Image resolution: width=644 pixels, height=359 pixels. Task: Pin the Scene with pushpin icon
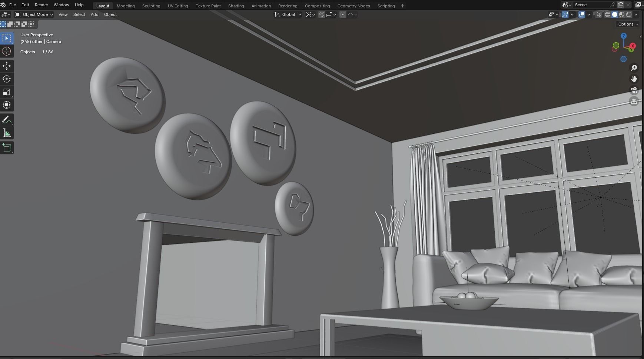(x=613, y=5)
